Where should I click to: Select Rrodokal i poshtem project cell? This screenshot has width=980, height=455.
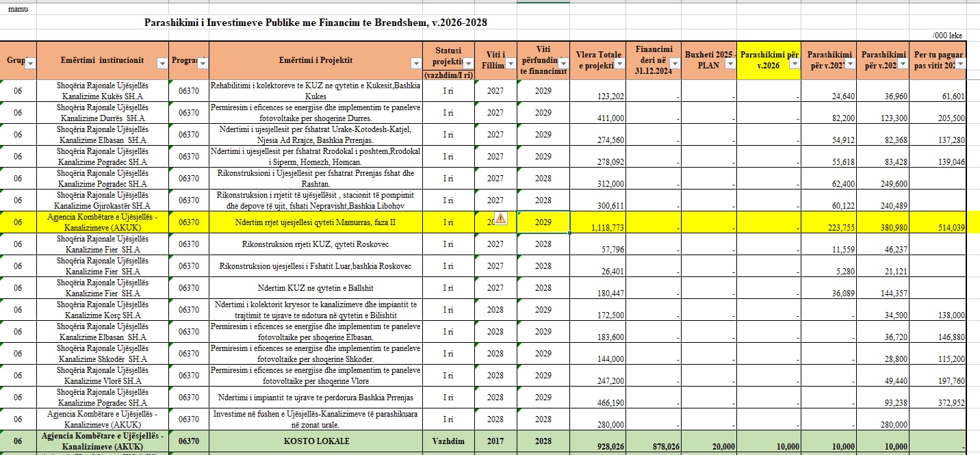(315, 156)
